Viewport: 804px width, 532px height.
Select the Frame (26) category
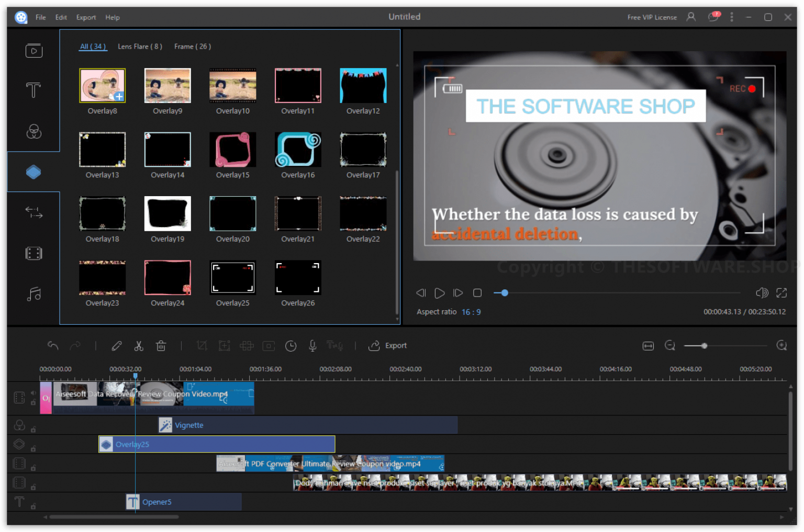click(x=193, y=47)
